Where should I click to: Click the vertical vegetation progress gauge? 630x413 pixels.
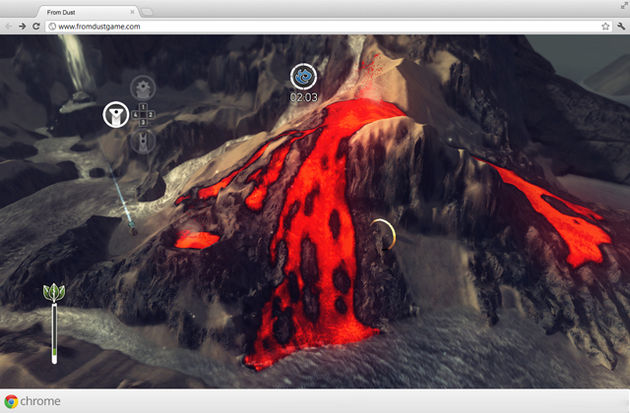click(x=54, y=333)
